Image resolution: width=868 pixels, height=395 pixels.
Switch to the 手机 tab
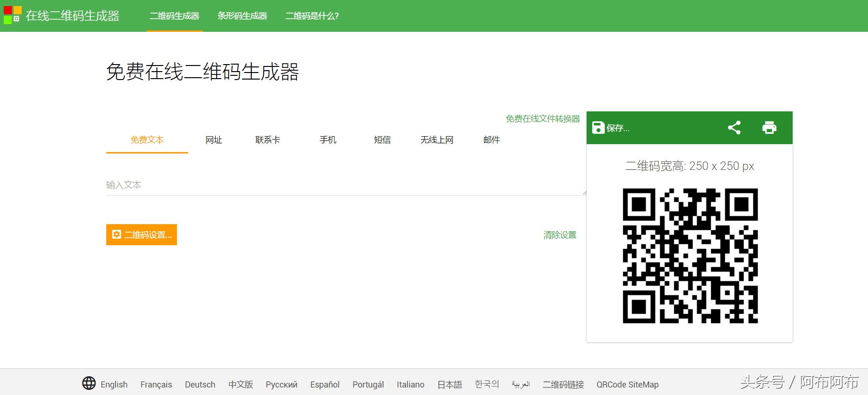click(328, 140)
